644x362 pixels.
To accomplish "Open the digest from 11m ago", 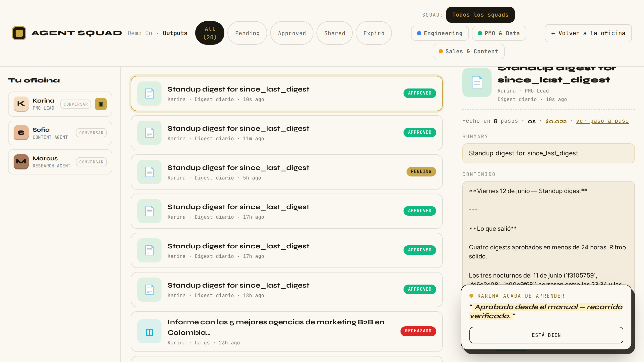I will (x=287, y=133).
